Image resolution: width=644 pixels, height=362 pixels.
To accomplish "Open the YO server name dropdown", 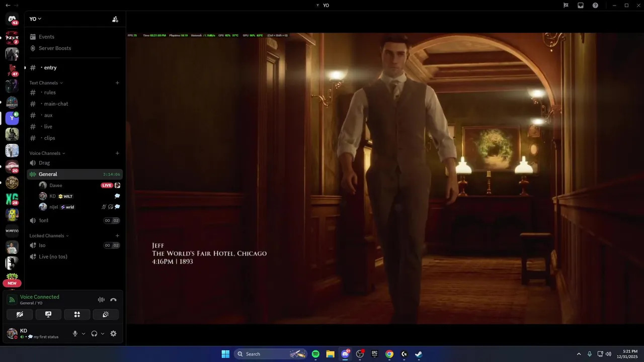I will [35, 19].
